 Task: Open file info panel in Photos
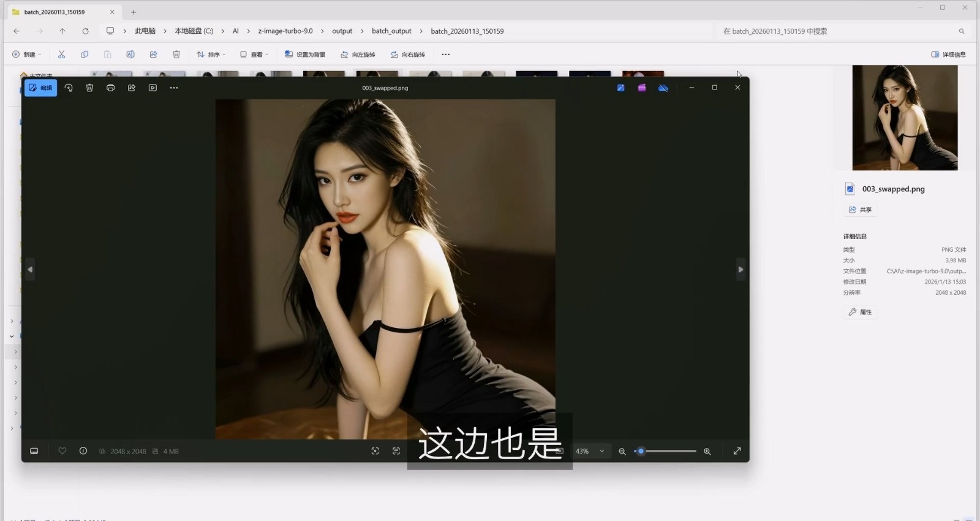click(x=83, y=451)
